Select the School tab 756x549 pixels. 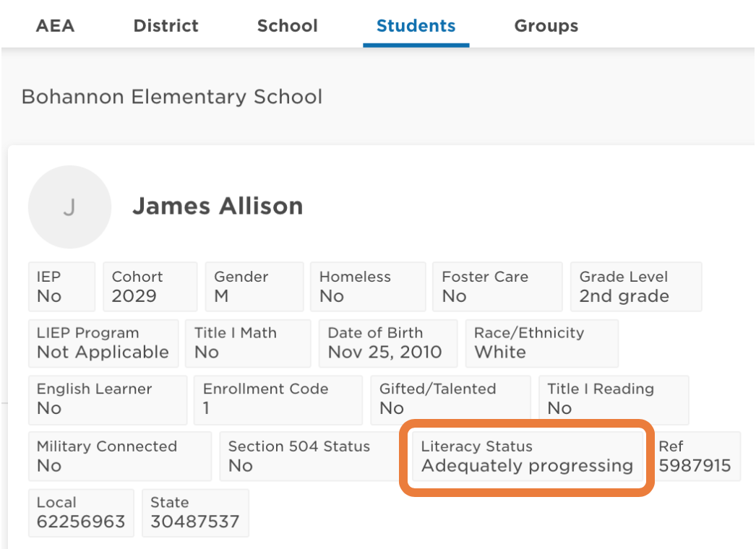coord(287,26)
